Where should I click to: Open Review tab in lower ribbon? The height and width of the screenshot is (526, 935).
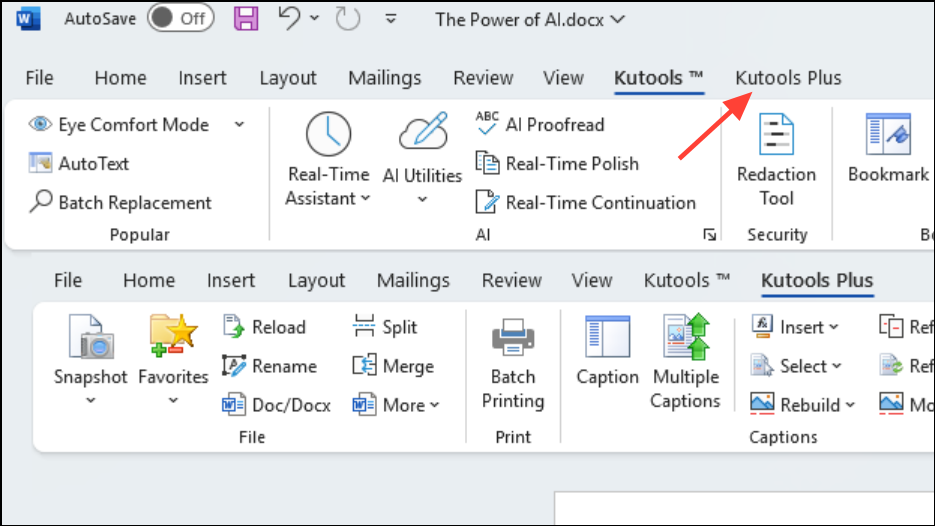(512, 281)
